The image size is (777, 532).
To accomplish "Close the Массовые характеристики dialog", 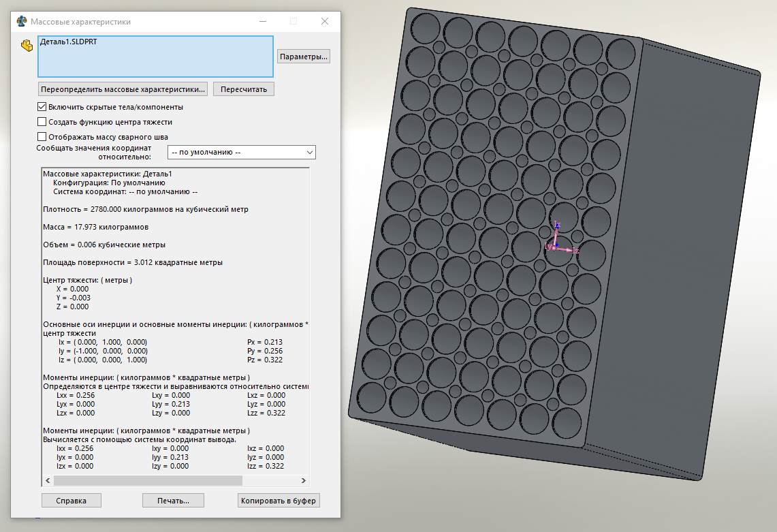I will pyautogui.click(x=325, y=21).
